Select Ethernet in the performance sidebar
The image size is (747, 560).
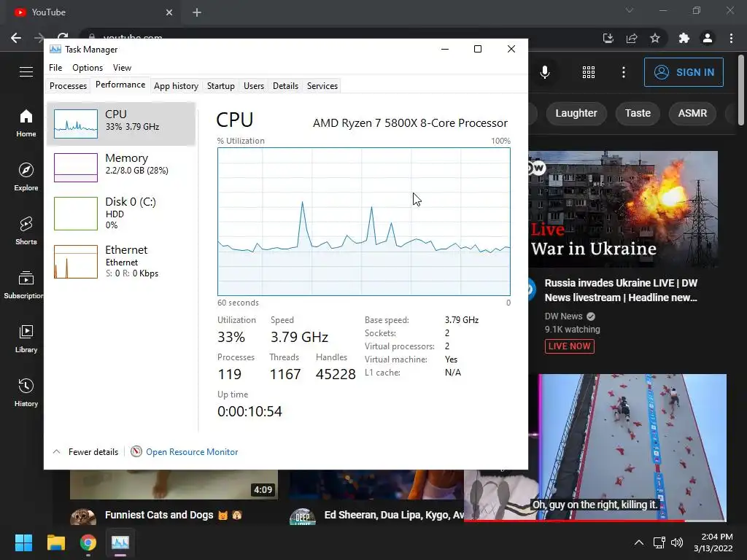(121, 261)
